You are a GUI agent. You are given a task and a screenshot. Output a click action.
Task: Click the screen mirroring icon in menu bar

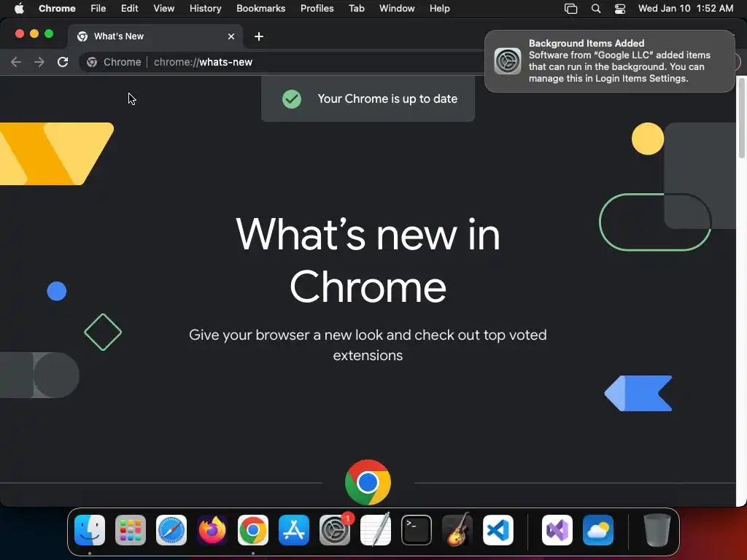coord(570,8)
